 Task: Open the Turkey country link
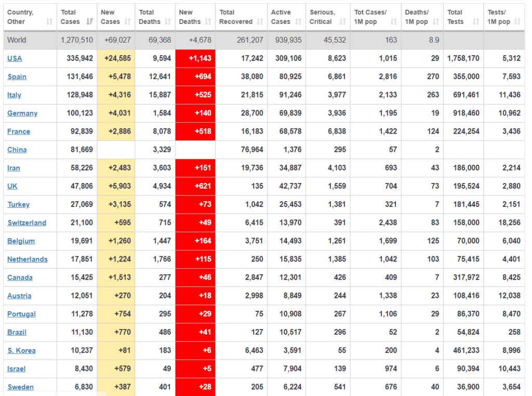click(19, 205)
